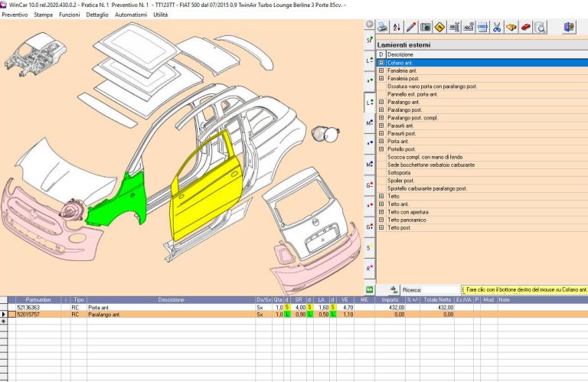Expand the Portello post. node
Screen dimensions: 588x382
pyautogui.click(x=381, y=149)
